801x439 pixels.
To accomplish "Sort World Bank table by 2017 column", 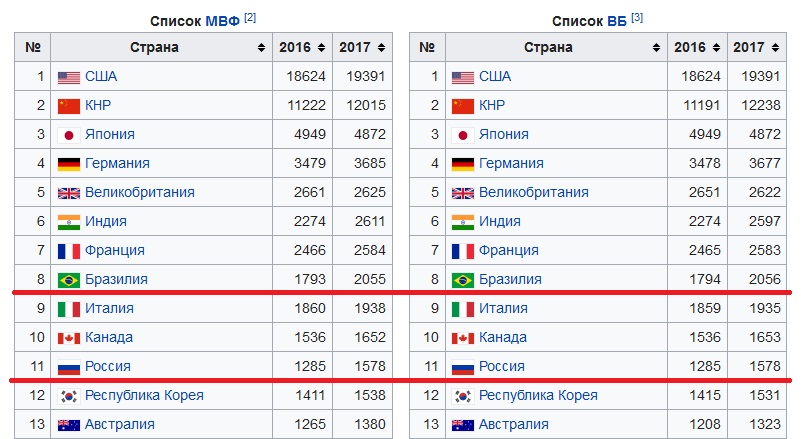I will click(775, 48).
